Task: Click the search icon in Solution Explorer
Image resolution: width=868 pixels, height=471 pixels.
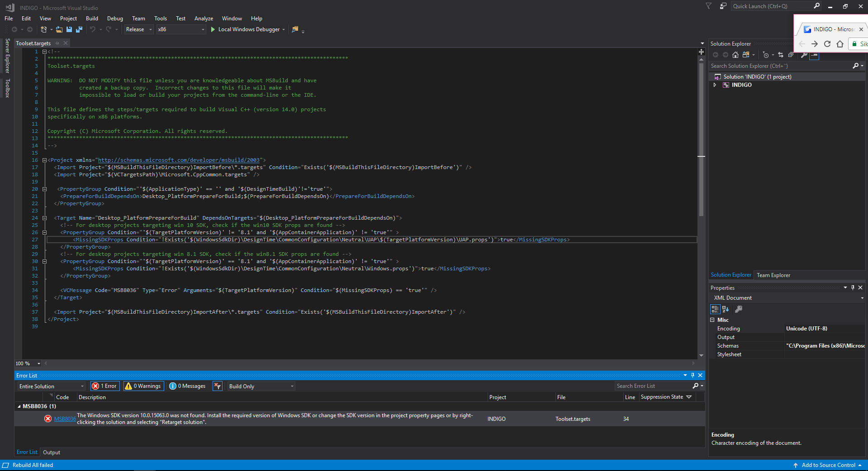Action: (856, 66)
